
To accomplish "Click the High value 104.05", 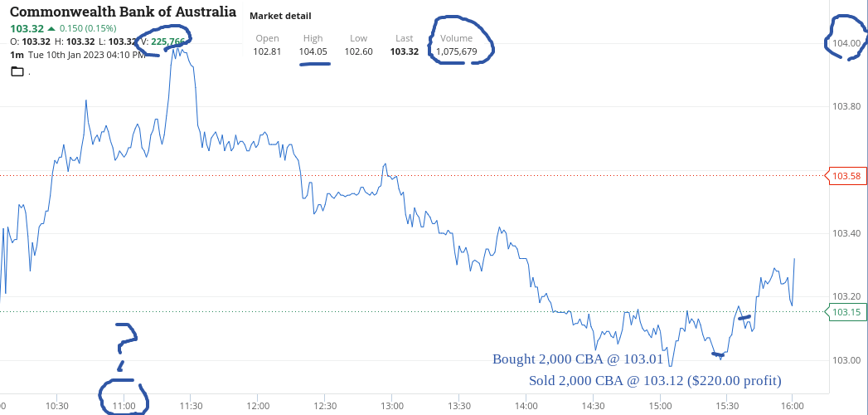I will tap(313, 51).
